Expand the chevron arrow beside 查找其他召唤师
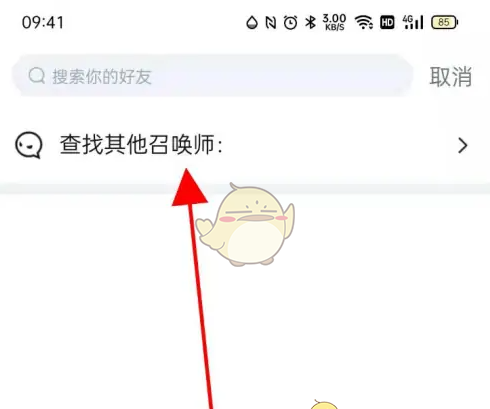The width and height of the screenshot is (490, 409). [x=463, y=146]
